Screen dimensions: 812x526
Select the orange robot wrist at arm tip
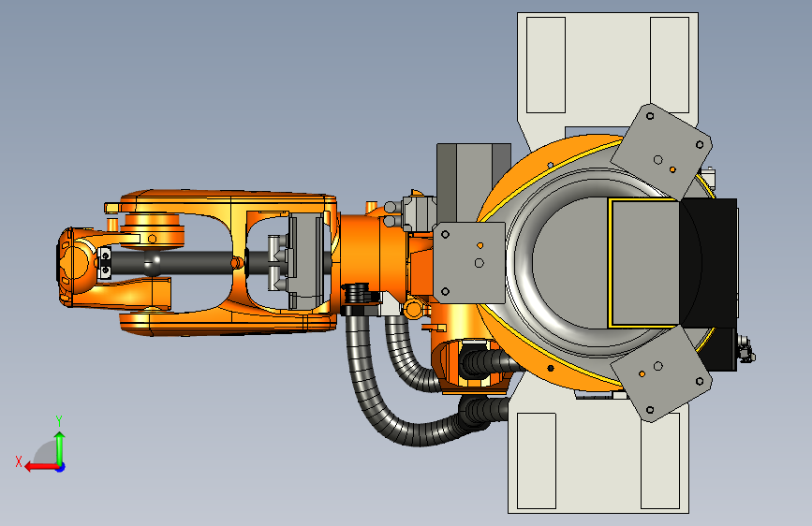(76, 265)
